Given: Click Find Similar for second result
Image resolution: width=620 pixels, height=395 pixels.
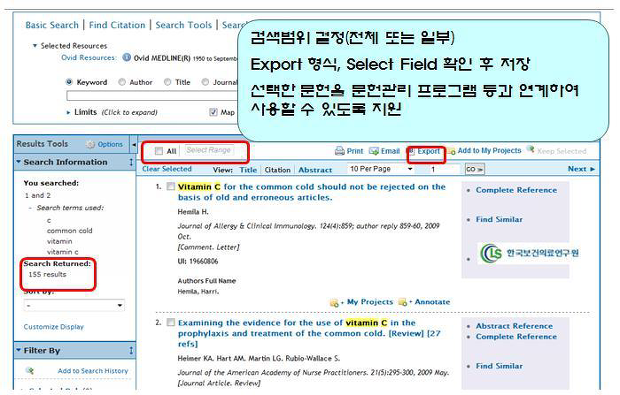Looking at the screenshot, I should [499, 366].
